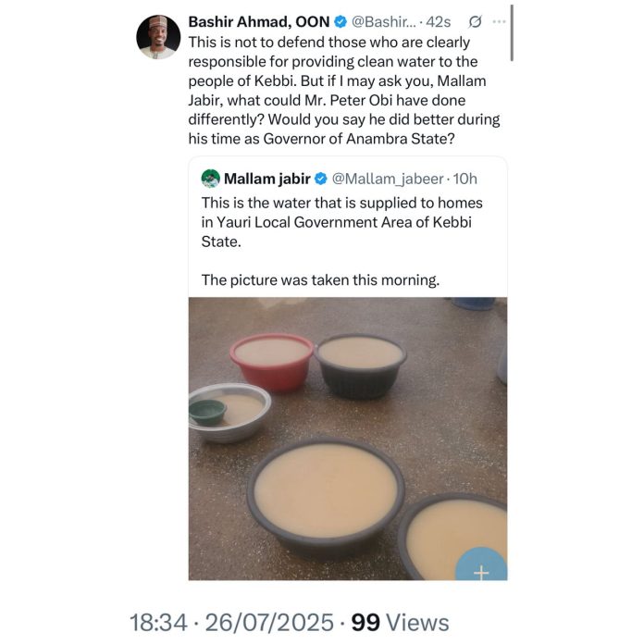Tap the quoted tweet's 10h timestamp
The image size is (644, 644).
464,179
